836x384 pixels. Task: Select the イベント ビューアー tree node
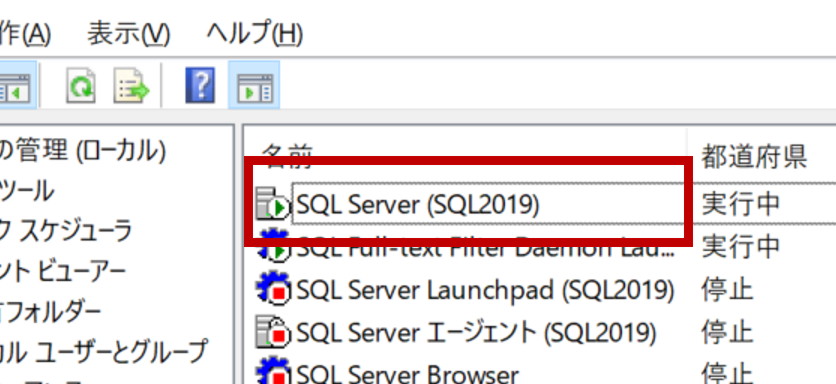[63, 271]
